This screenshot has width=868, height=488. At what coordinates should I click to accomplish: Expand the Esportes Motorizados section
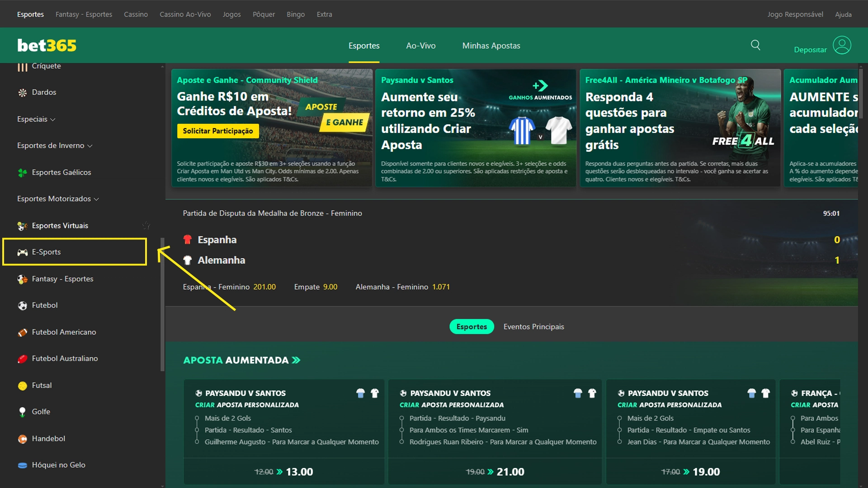(x=58, y=199)
